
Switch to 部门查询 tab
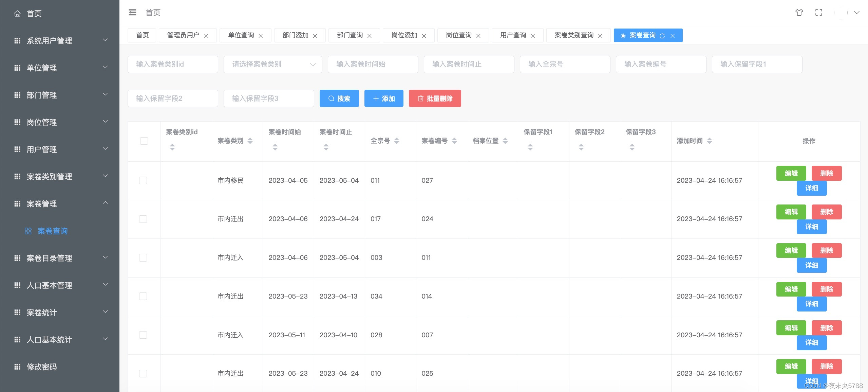[350, 35]
